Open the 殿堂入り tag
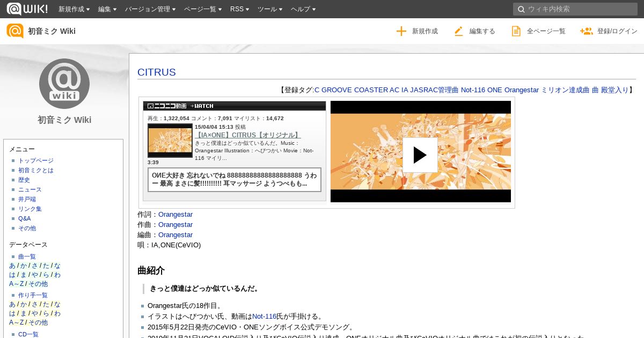The height and width of the screenshot is (338, 644). [x=614, y=90]
